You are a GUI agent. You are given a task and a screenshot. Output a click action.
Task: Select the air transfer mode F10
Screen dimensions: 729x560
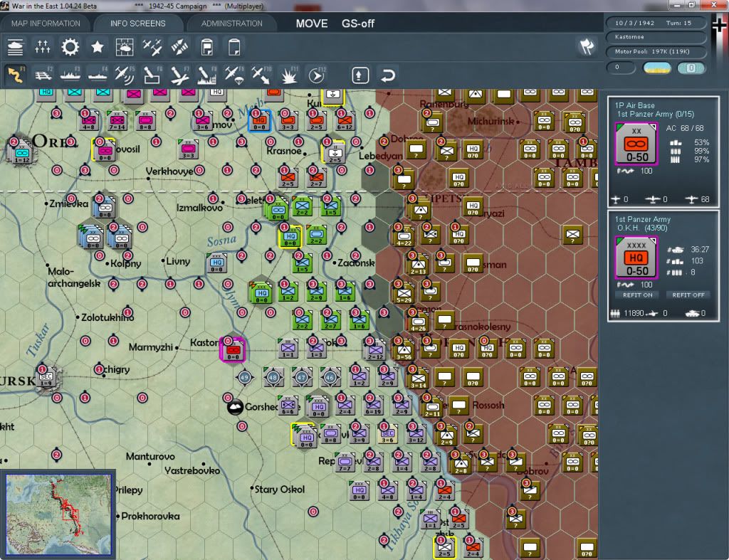[x=261, y=75]
